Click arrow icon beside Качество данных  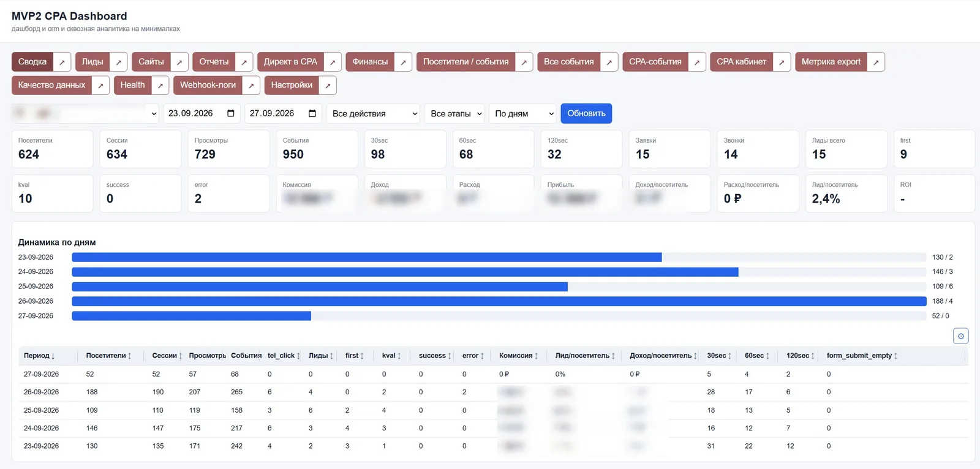tap(100, 85)
